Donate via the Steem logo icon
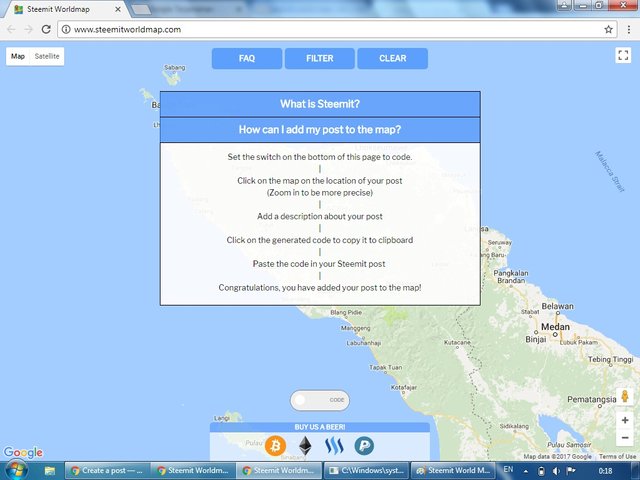The image size is (640, 480). point(334,445)
